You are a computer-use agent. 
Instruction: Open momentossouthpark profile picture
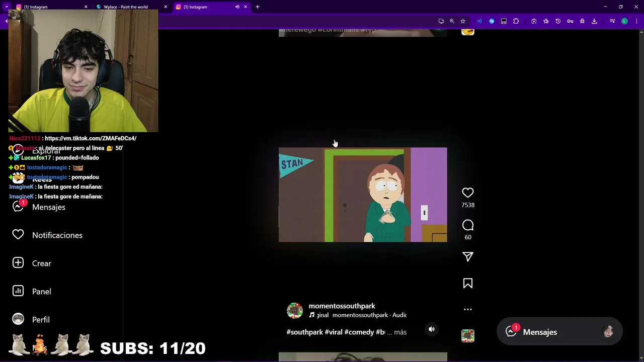coord(295,311)
